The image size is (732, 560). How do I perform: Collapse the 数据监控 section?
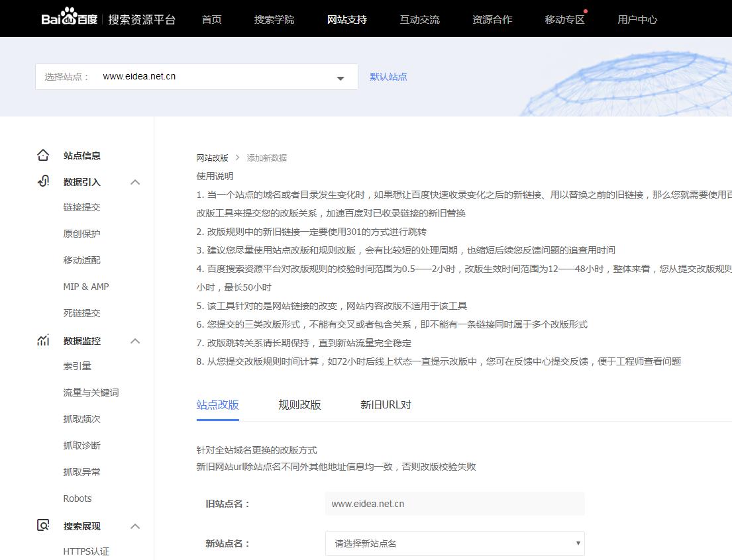point(135,340)
